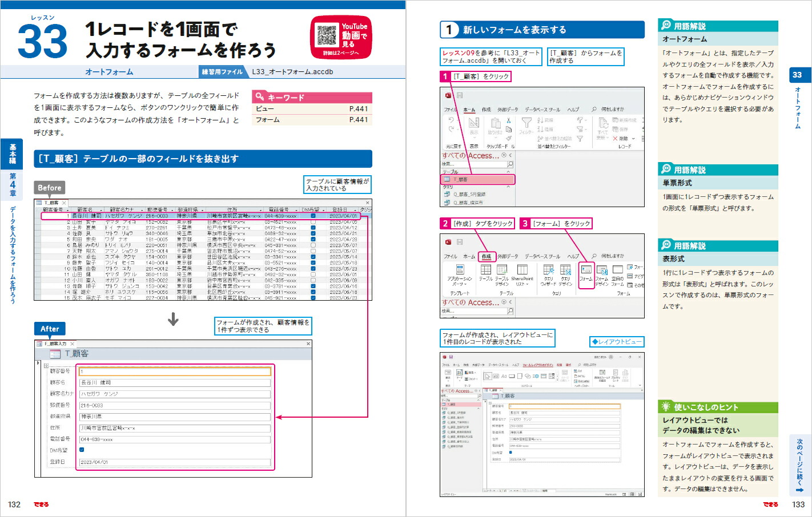Open the Q_顧客_5月登録 query
Viewport: 812px width, 517px height.
[468, 195]
